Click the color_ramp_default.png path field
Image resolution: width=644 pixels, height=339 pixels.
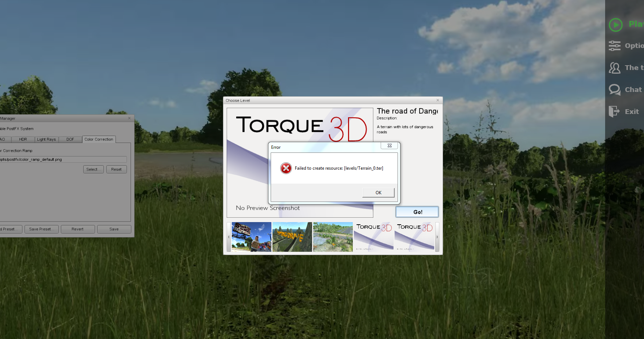(63, 159)
